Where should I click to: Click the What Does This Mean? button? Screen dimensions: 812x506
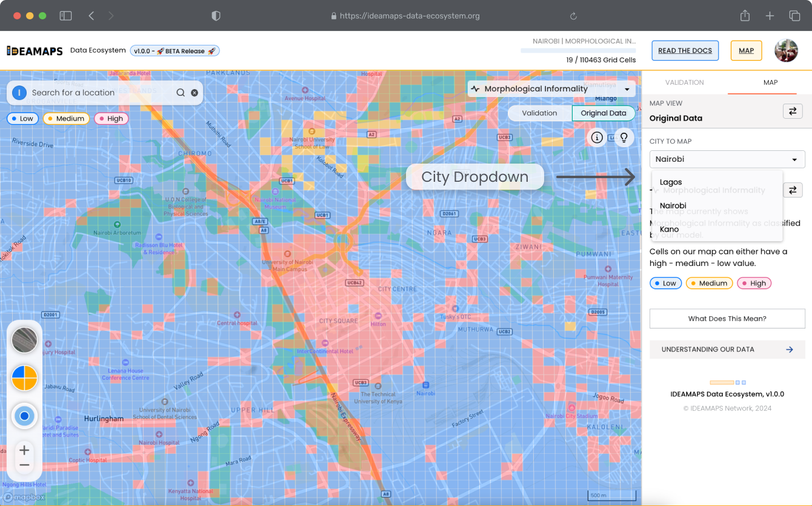(x=727, y=319)
